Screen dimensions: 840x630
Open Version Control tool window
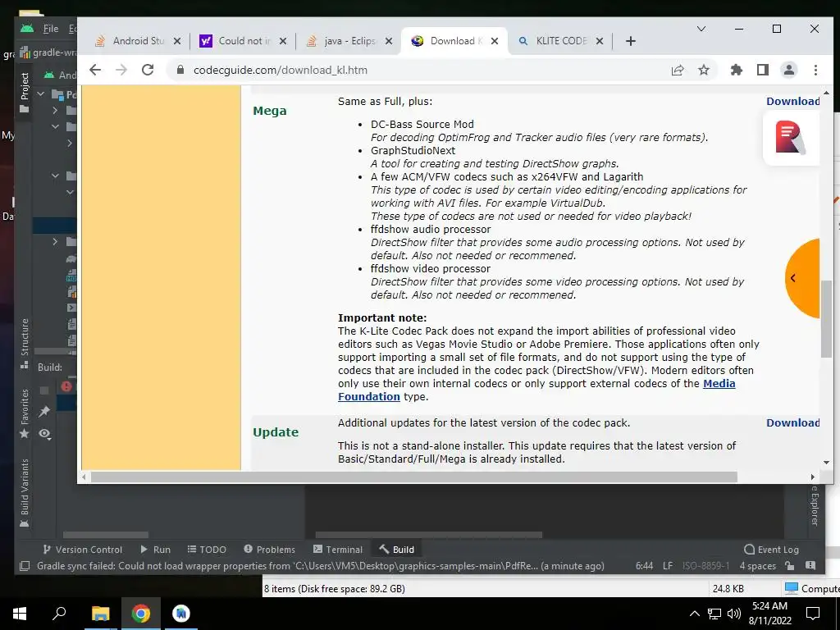tap(83, 549)
